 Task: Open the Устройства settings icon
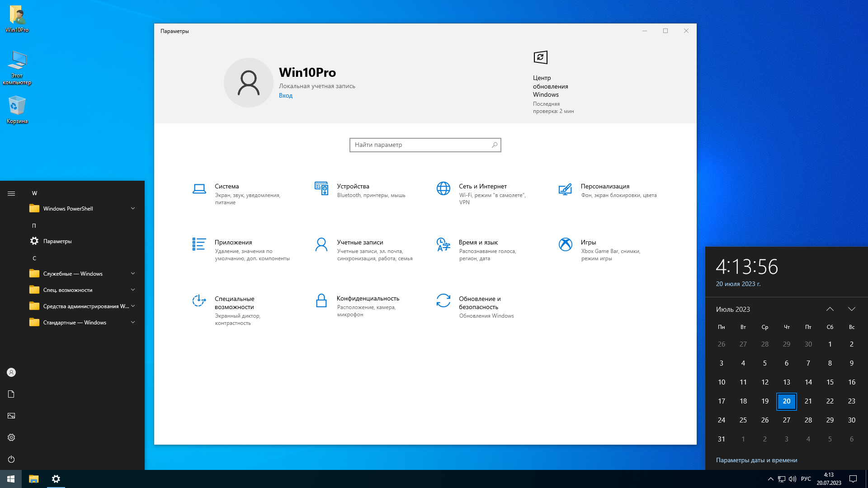pos(321,188)
